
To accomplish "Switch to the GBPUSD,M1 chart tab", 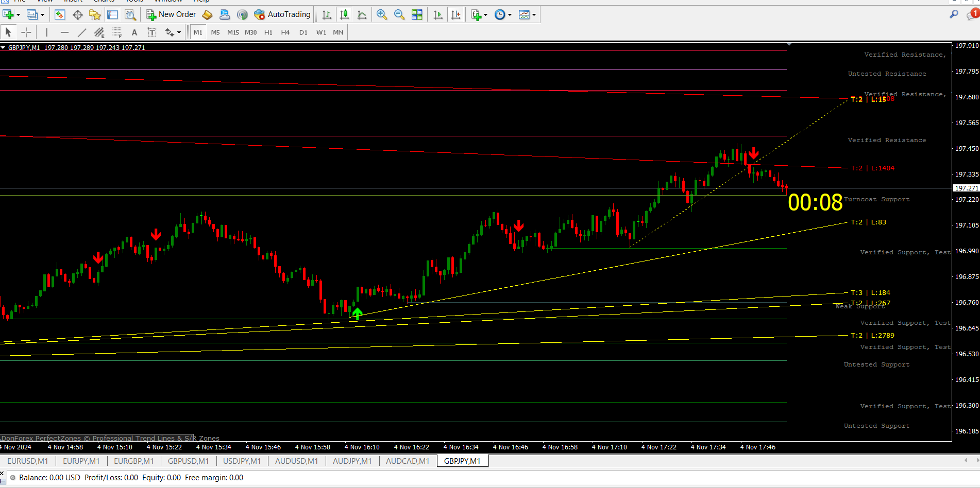I will [189, 461].
